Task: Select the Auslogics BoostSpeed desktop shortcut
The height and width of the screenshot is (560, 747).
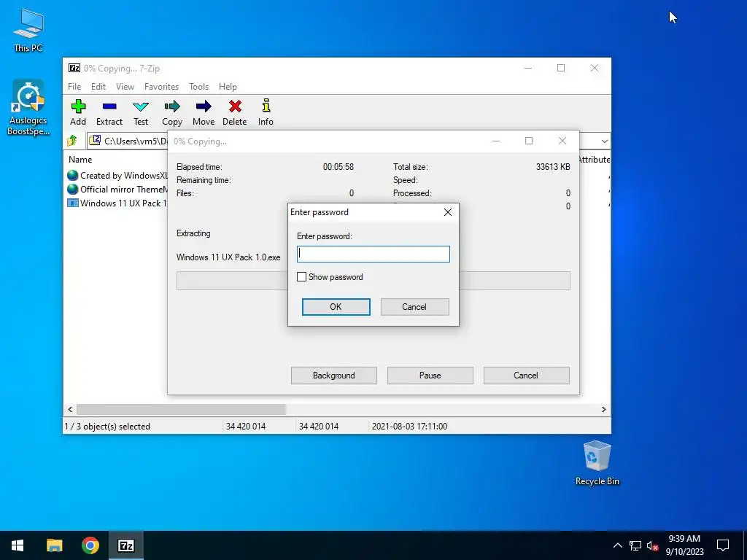Action: pyautogui.click(x=28, y=108)
